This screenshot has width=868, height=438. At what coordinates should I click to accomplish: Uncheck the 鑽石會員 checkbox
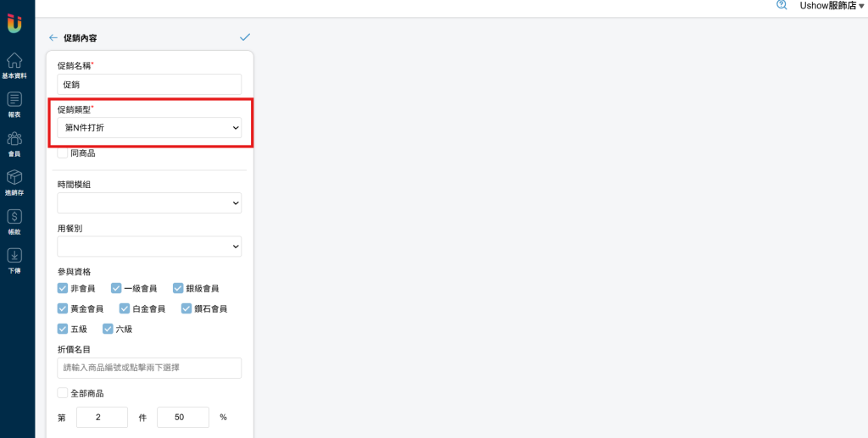point(186,308)
